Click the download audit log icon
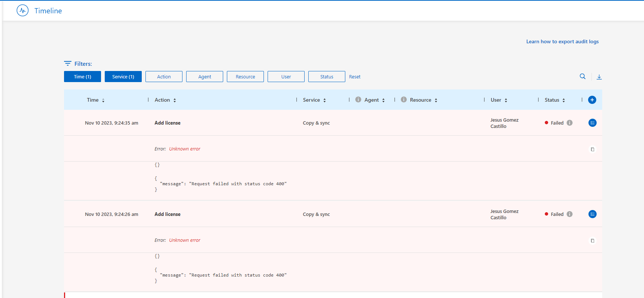 point(599,77)
